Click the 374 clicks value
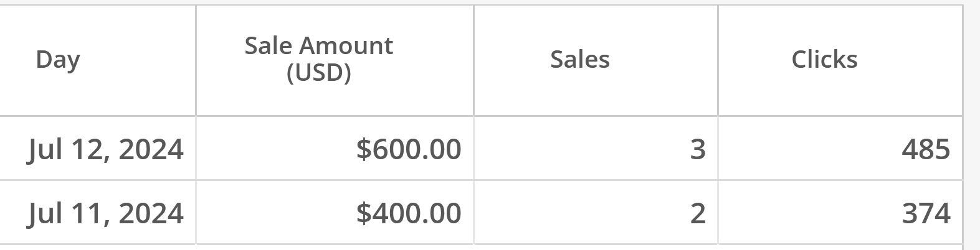 926,213
